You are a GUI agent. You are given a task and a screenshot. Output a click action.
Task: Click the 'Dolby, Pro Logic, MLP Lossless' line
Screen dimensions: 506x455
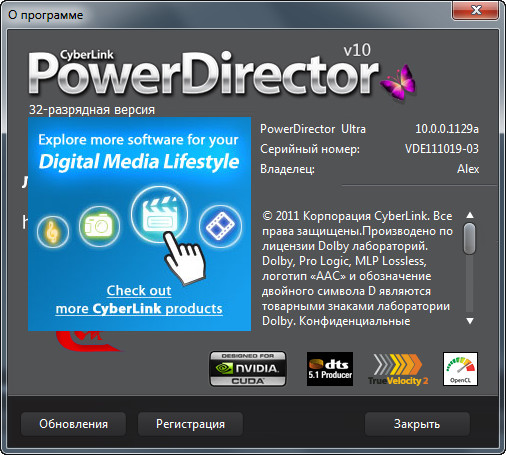[344, 261]
